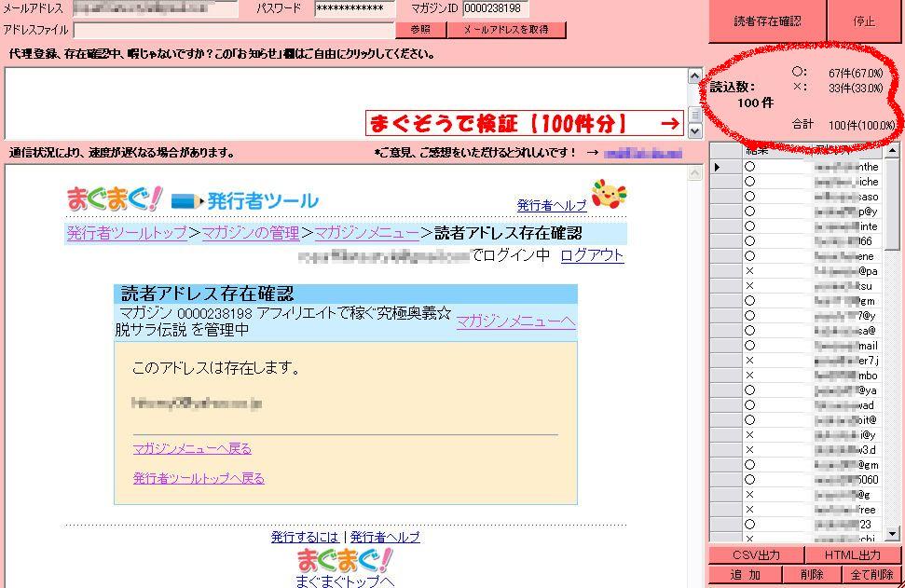The height and width of the screenshot is (588, 905).
Task: Click notice panel scrollbar down arrow
Action: point(695,131)
